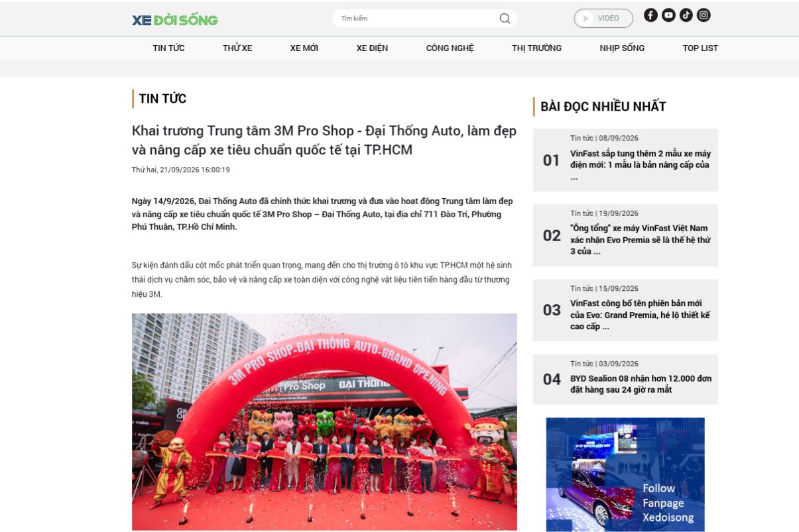799x532 pixels.
Task: Click the Xe Đời Sống logo
Action: [x=175, y=20]
